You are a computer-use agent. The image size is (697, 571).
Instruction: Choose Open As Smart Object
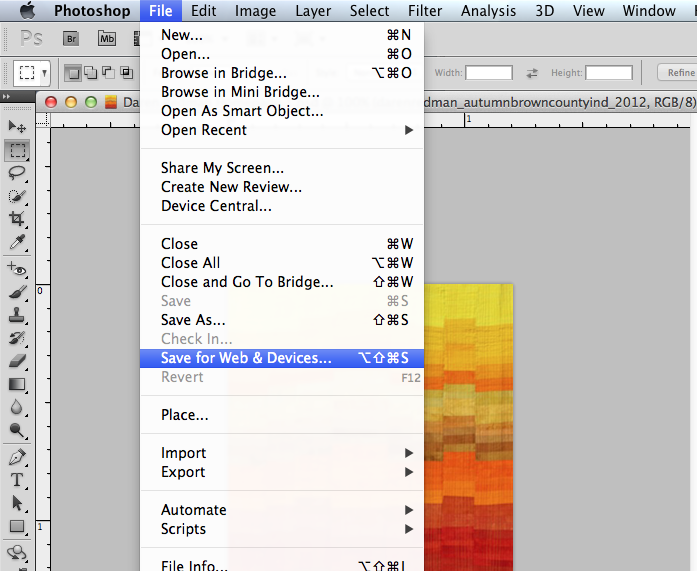[x=282, y=111]
